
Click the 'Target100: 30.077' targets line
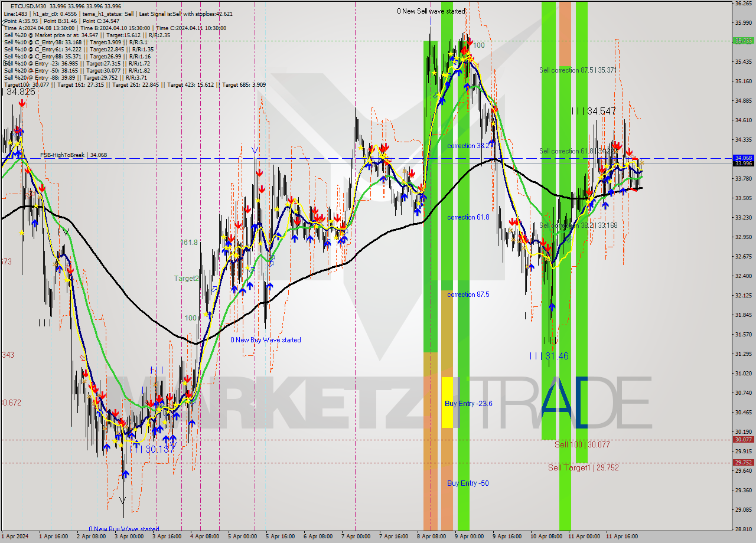pyautogui.click(x=135, y=84)
